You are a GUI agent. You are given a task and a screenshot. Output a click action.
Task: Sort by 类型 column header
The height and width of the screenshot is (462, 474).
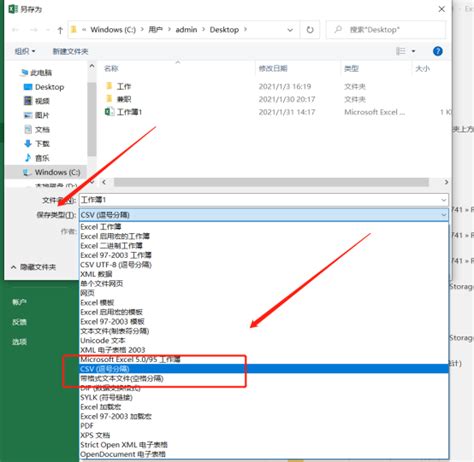click(351, 69)
